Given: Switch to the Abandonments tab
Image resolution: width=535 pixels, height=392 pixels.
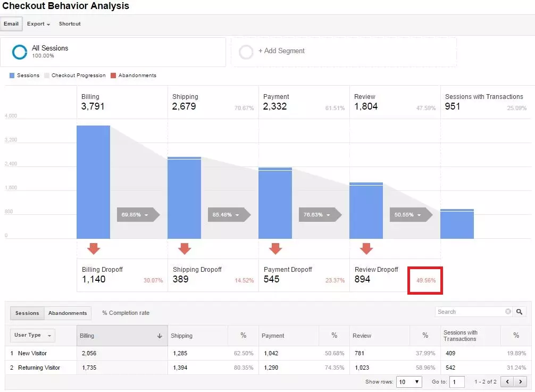Looking at the screenshot, I should coord(68,313).
